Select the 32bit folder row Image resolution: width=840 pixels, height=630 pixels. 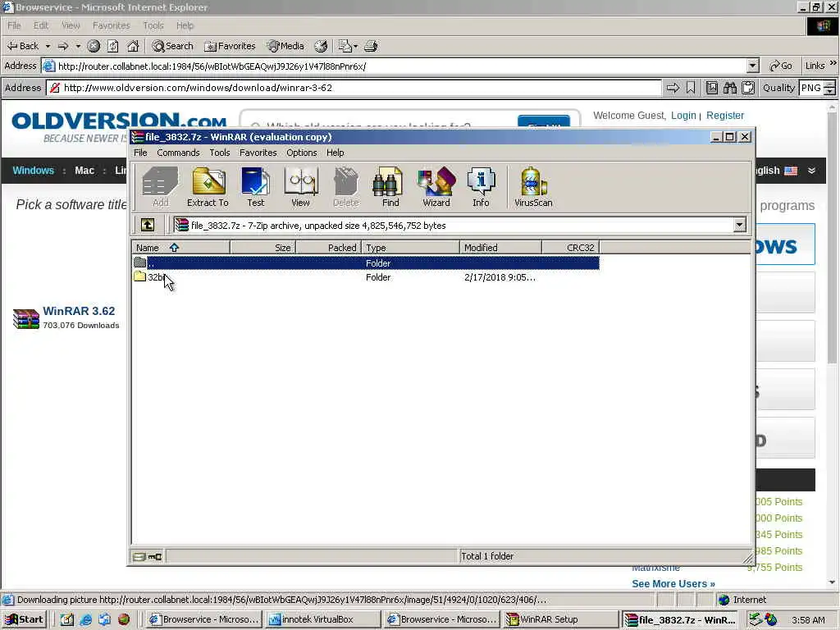click(366, 277)
